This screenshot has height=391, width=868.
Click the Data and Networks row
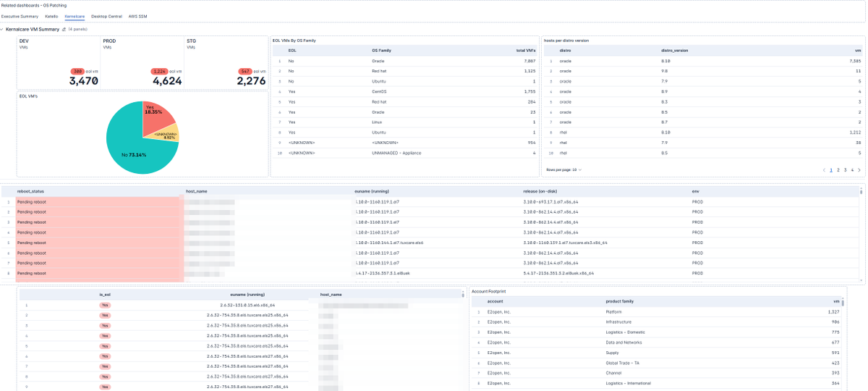click(657, 342)
